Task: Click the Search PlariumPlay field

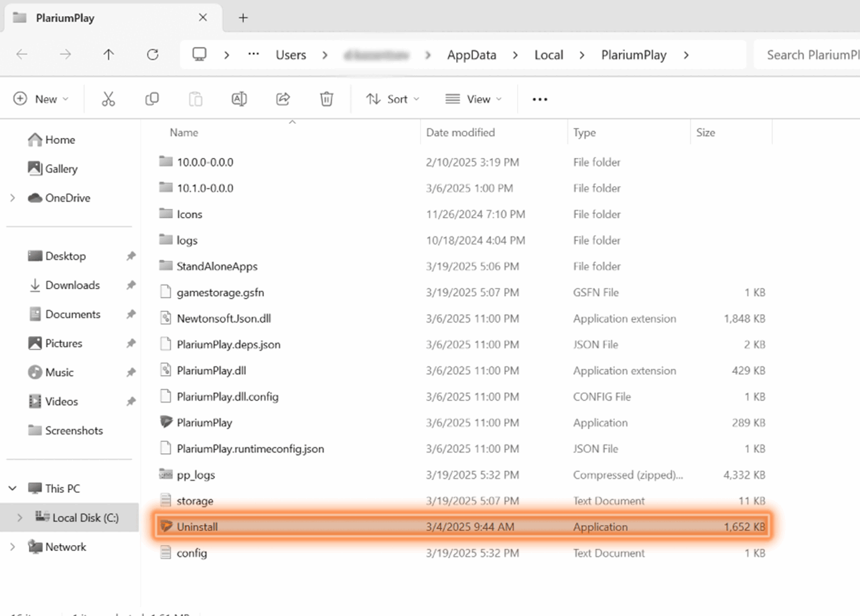Action: (807, 55)
